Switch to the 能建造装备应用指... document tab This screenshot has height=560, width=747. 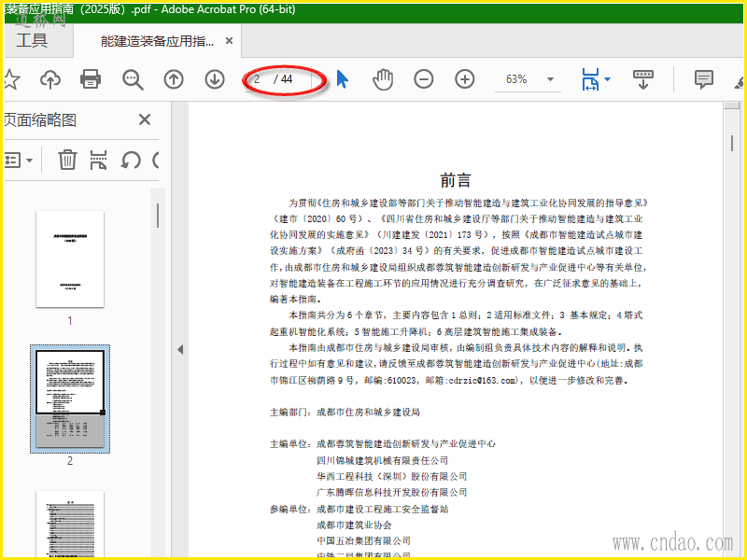pos(157,41)
